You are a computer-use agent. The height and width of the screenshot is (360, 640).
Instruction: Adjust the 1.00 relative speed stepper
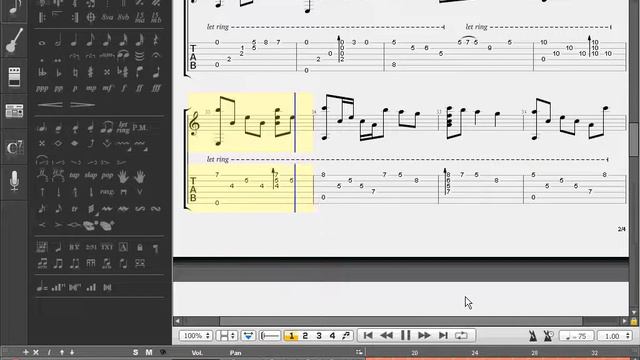tap(616, 336)
